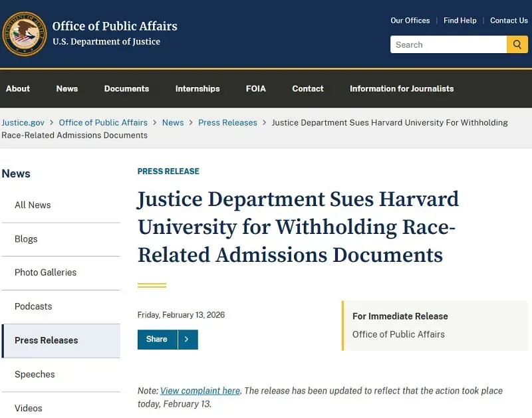
Task: Go to Justice.gov via the breadcrumb
Action: (23, 122)
